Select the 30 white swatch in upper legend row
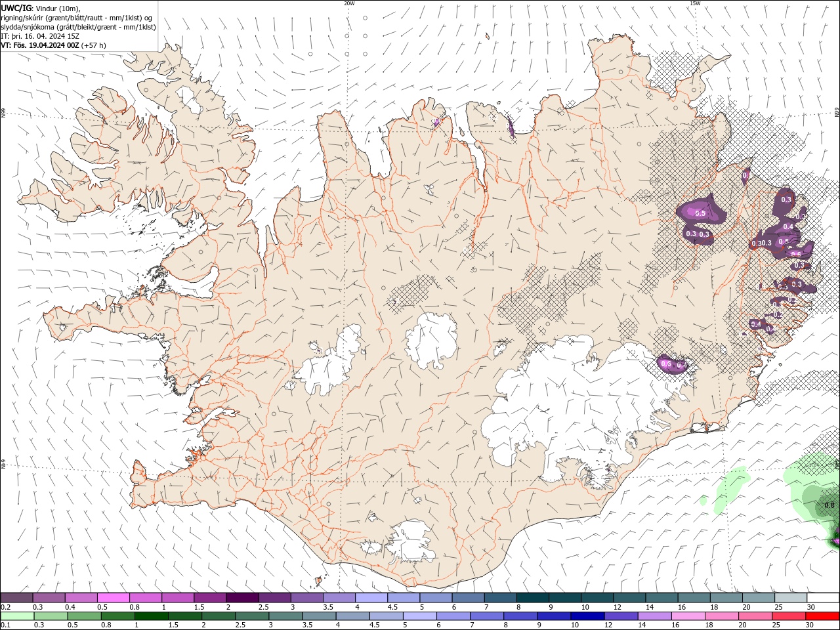This screenshot has width=840, height=630. coord(823,598)
